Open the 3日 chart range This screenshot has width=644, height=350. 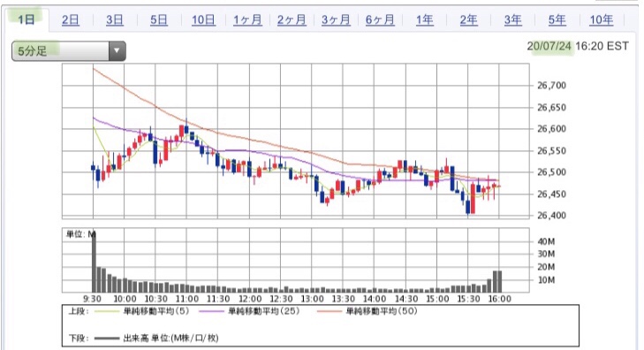coord(115,19)
